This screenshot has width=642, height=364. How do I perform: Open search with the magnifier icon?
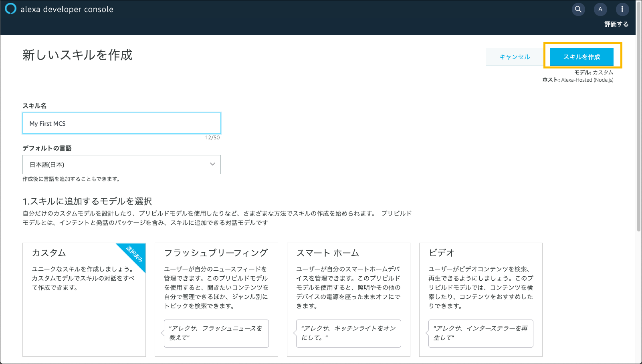[x=578, y=9]
